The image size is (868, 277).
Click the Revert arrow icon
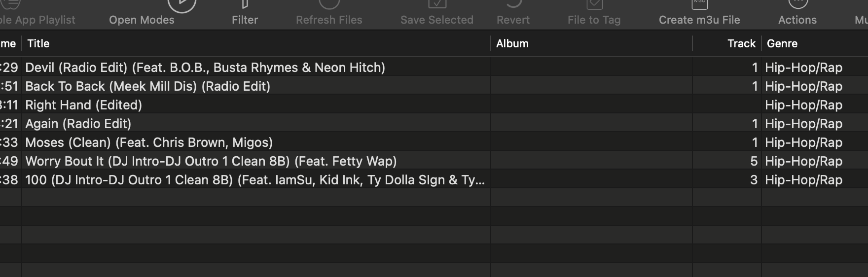click(513, 4)
